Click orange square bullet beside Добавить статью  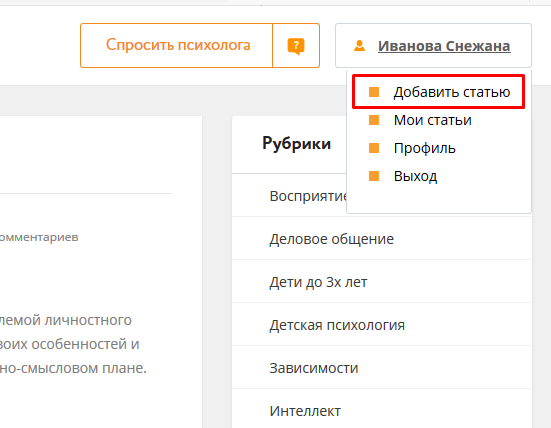[374, 92]
